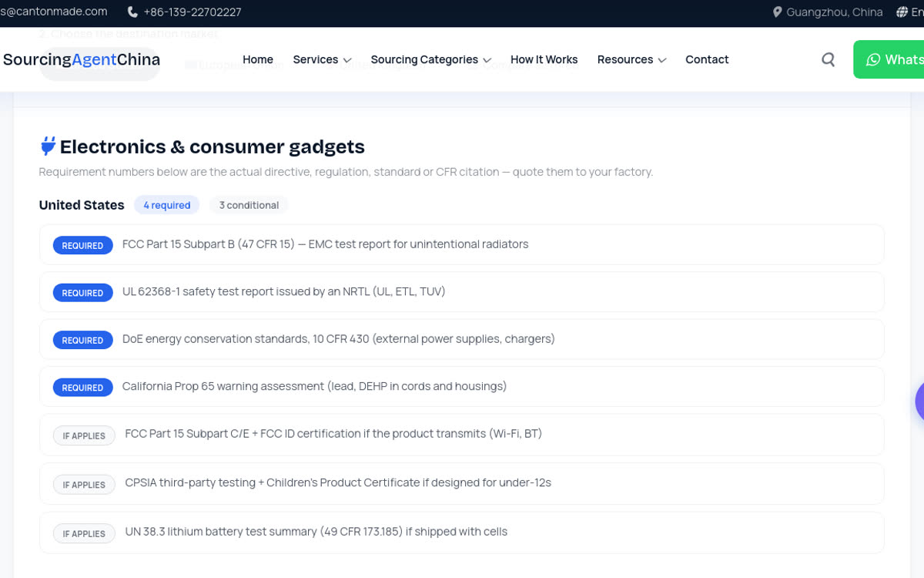This screenshot has width=924, height=578.
Task: Click the globe language icon in top bar
Action: click(x=902, y=12)
